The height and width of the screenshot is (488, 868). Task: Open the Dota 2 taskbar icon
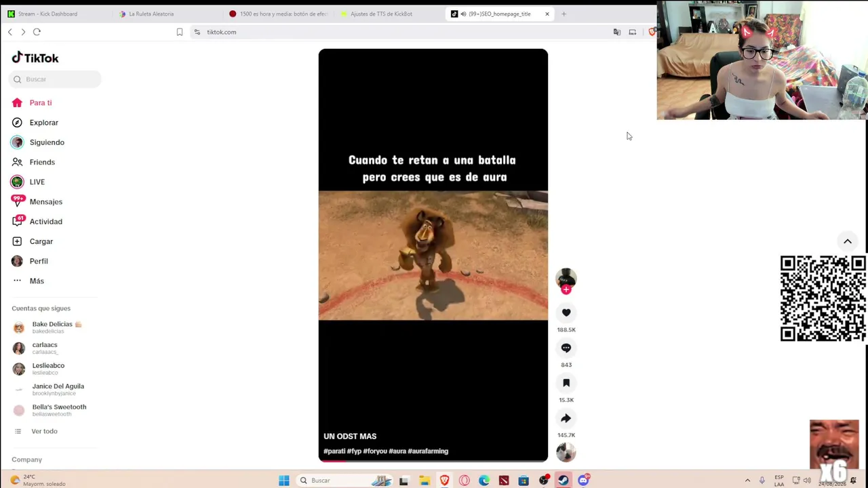point(504,481)
